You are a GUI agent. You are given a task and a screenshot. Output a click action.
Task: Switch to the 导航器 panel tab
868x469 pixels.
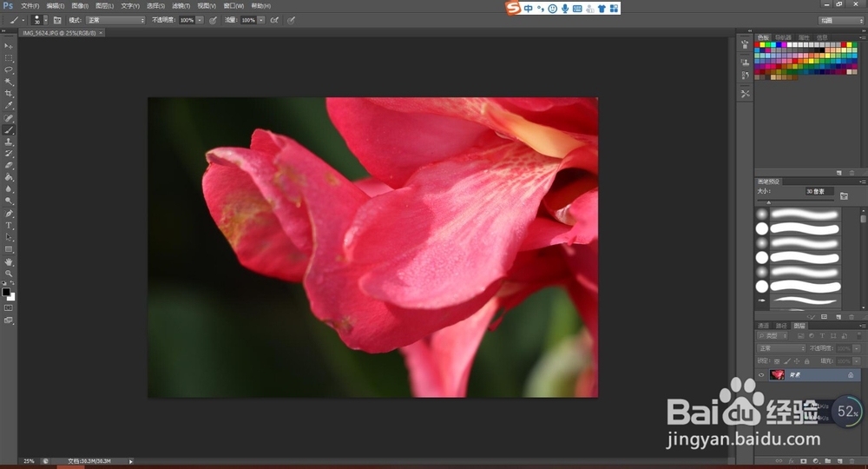click(x=783, y=37)
